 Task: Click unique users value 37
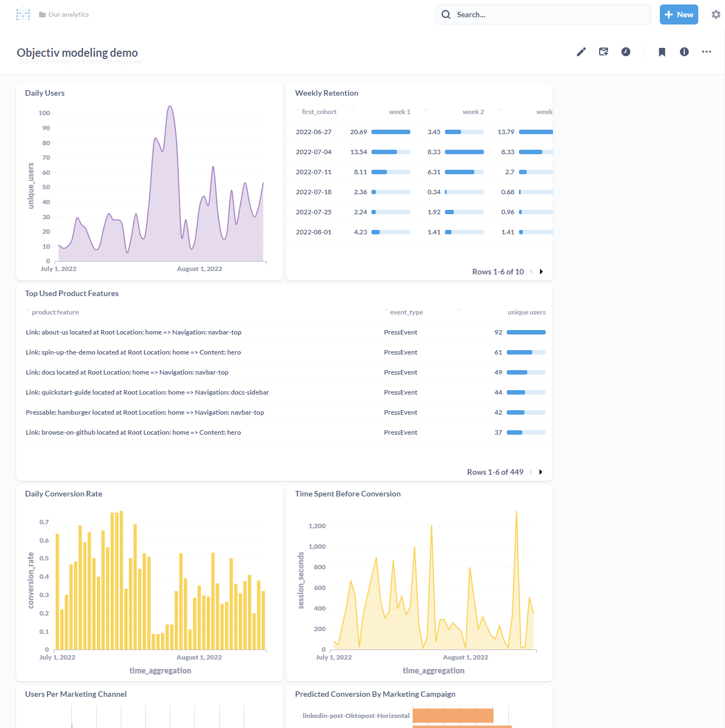point(498,432)
